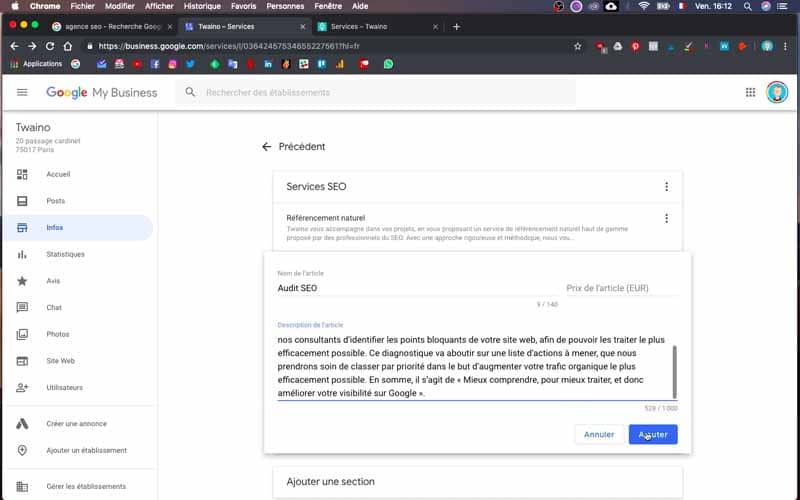Focus the Rechercher des établissements search box
The width and height of the screenshot is (800, 500).
pos(375,92)
